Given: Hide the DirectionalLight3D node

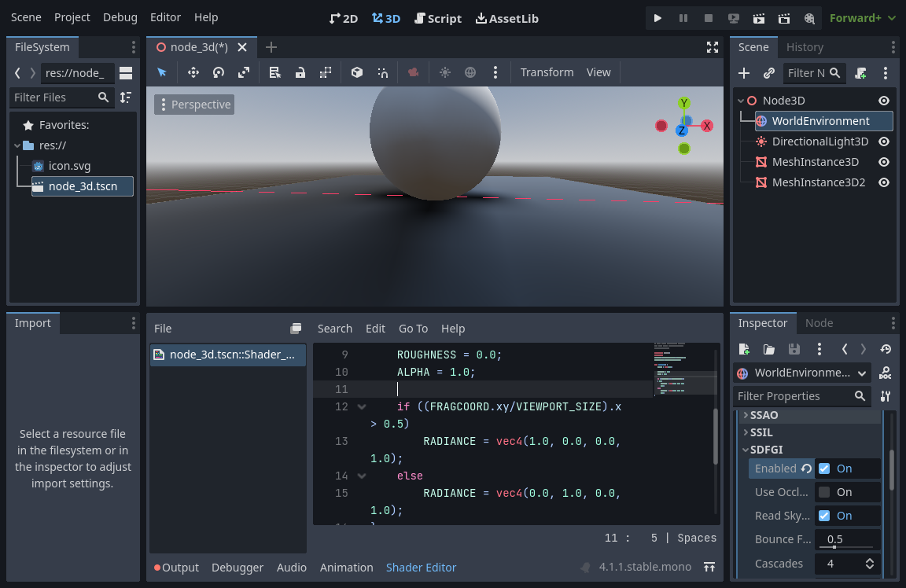Looking at the screenshot, I should (883, 141).
